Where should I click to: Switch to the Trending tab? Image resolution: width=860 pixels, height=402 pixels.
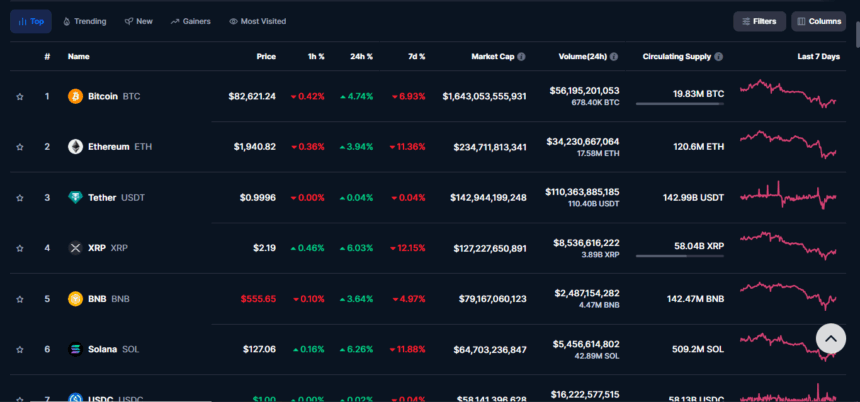point(84,21)
